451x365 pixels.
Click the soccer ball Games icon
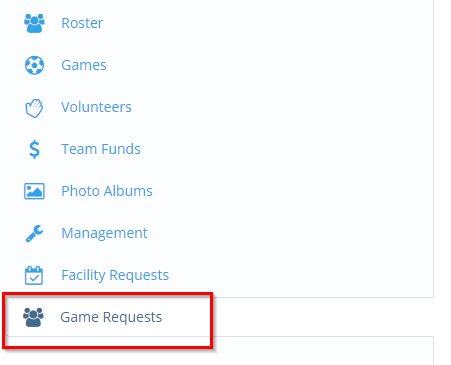[x=34, y=65]
